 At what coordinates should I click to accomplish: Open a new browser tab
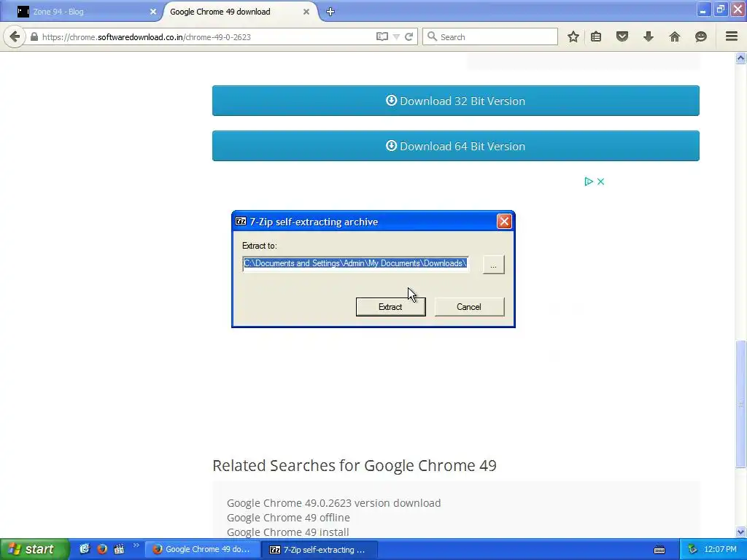point(330,12)
